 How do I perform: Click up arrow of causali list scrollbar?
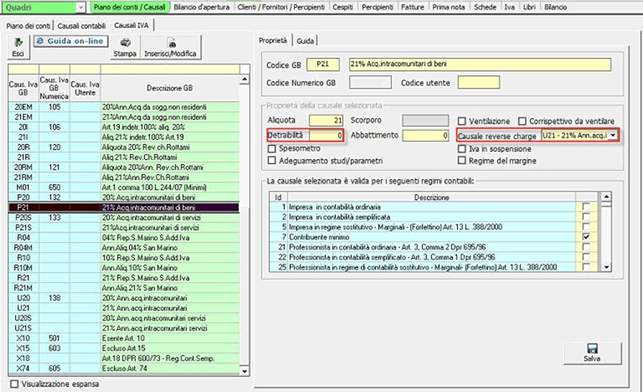pyautogui.click(x=244, y=79)
